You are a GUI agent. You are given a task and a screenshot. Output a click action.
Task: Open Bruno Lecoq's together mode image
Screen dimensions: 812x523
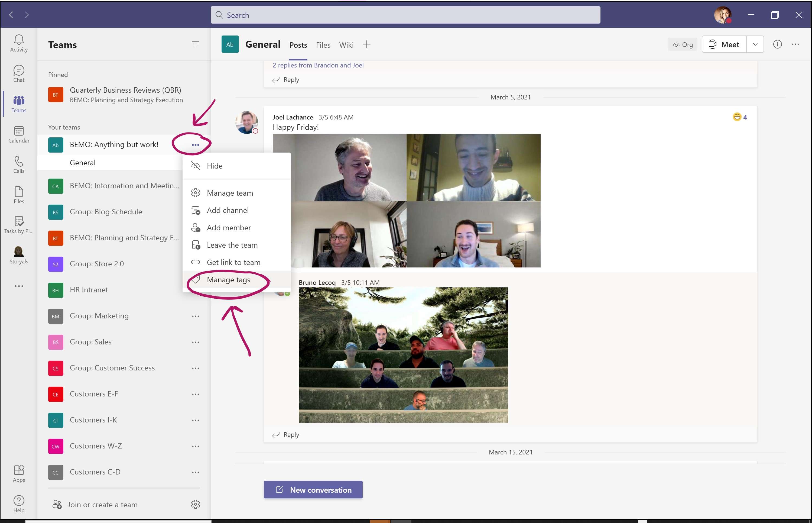[x=403, y=355]
